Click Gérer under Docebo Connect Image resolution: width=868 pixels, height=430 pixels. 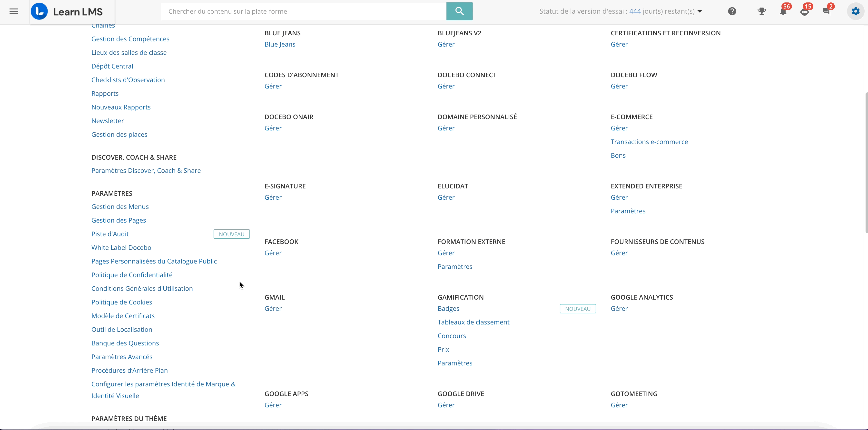pos(446,86)
